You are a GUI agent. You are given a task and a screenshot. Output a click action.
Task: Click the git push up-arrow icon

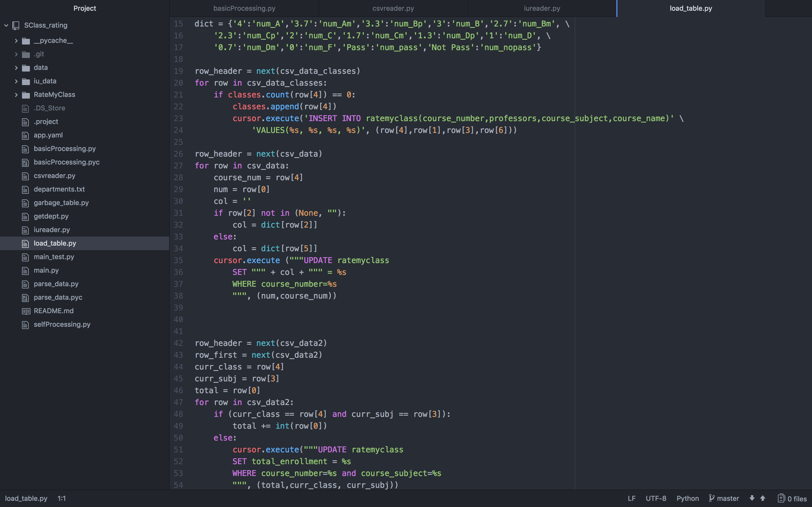point(763,498)
